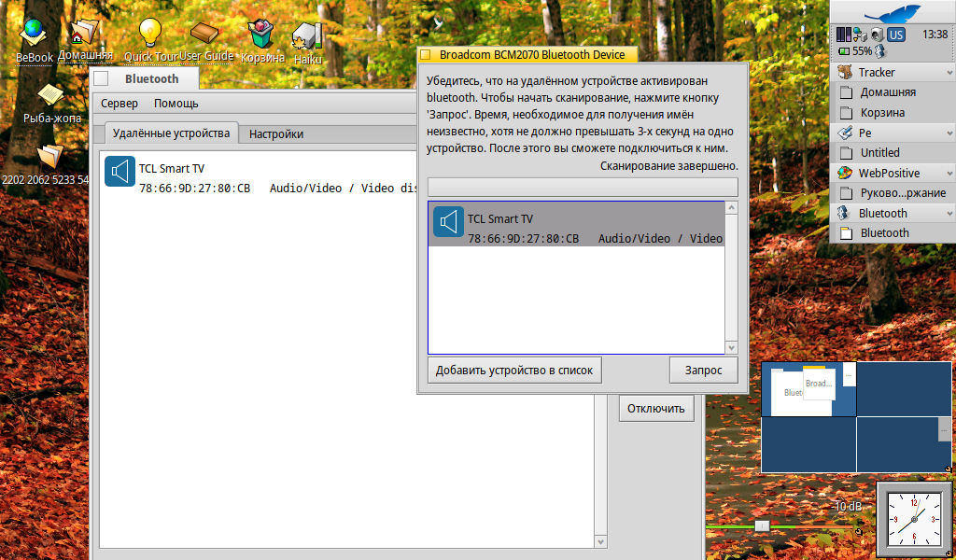Image resolution: width=956 pixels, height=560 pixels.
Task: Open the User Guide book icon
Action: click(x=205, y=35)
